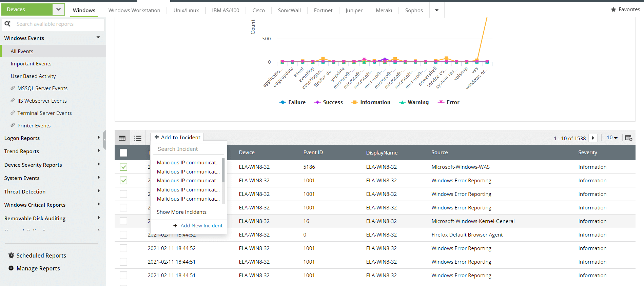Go to next page of results
The image size is (644, 286).
point(593,138)
